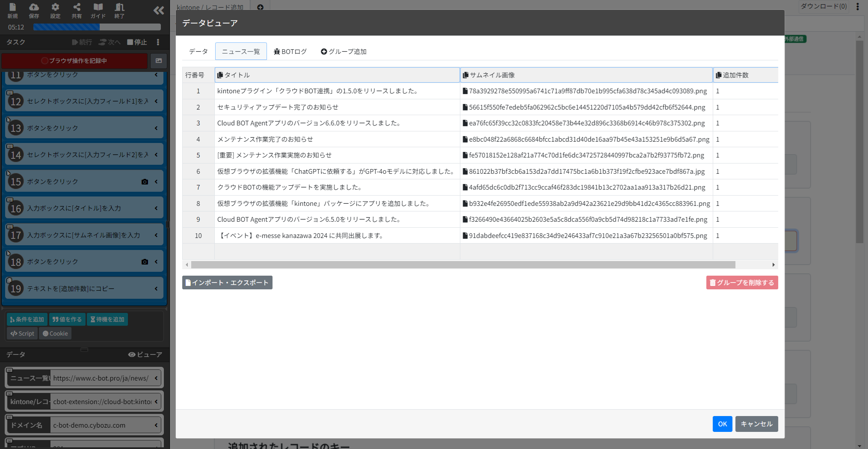868x449 pixels.
Task: Click グループ追加 tab
Action: point(344,51)
